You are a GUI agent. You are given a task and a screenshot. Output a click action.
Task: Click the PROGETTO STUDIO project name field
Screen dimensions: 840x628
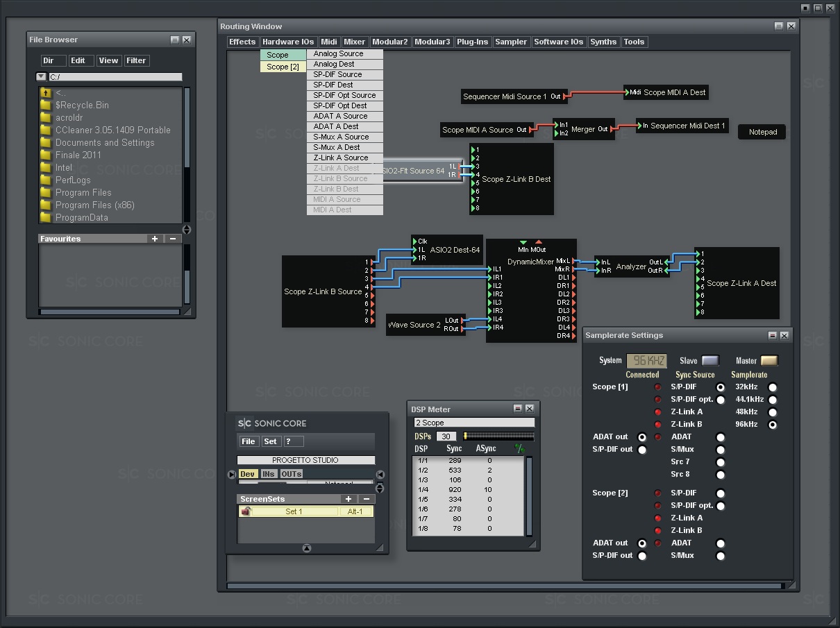(x=305, y=460)
